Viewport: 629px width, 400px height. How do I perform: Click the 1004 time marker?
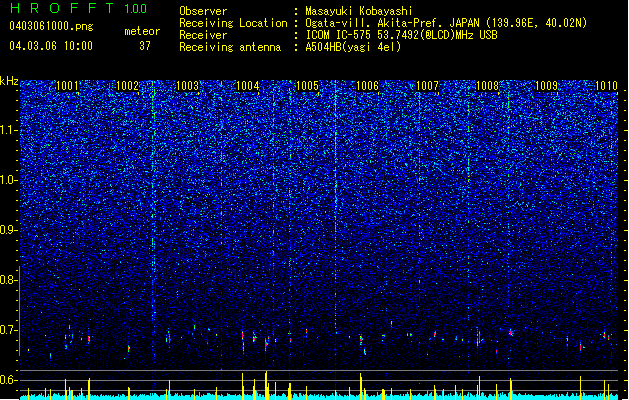tap(248, 86)
